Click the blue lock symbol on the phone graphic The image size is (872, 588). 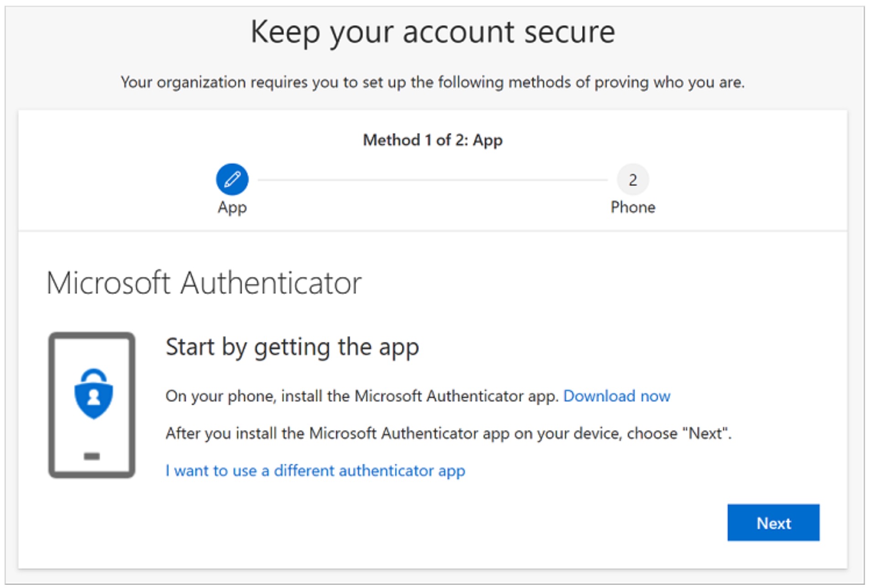[93, 394]
